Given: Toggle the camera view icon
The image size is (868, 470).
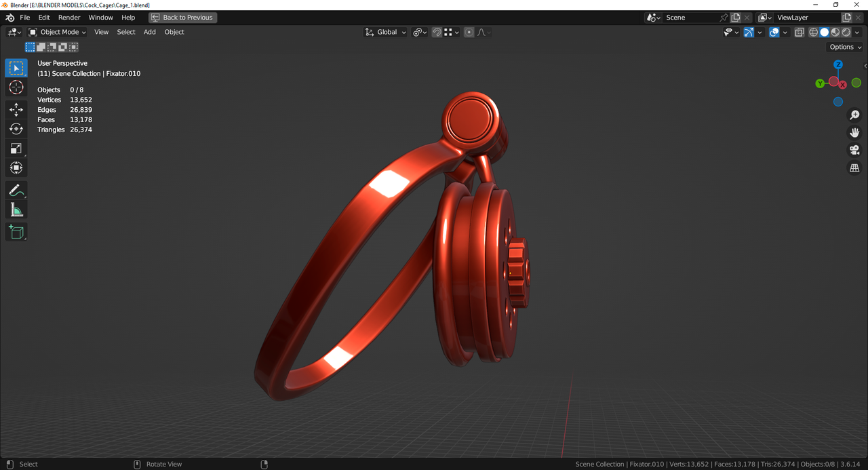Looking at the screenshot, I should point(854,151).
